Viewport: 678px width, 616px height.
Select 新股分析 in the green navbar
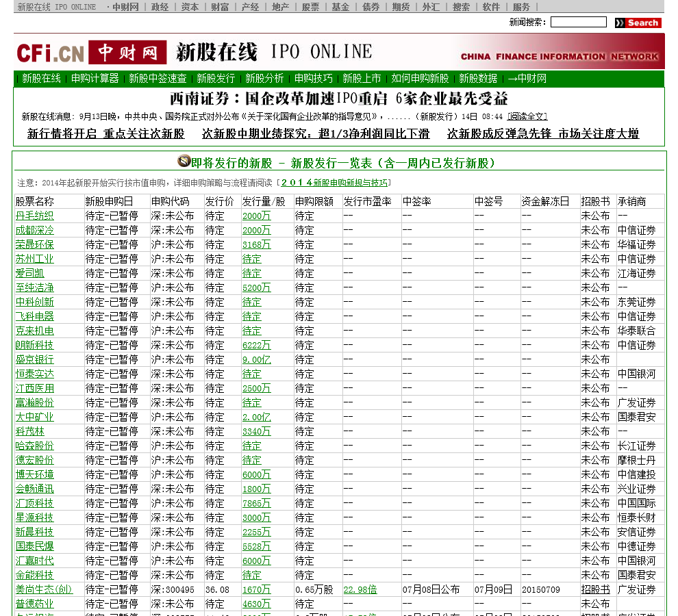coord(264,78)
